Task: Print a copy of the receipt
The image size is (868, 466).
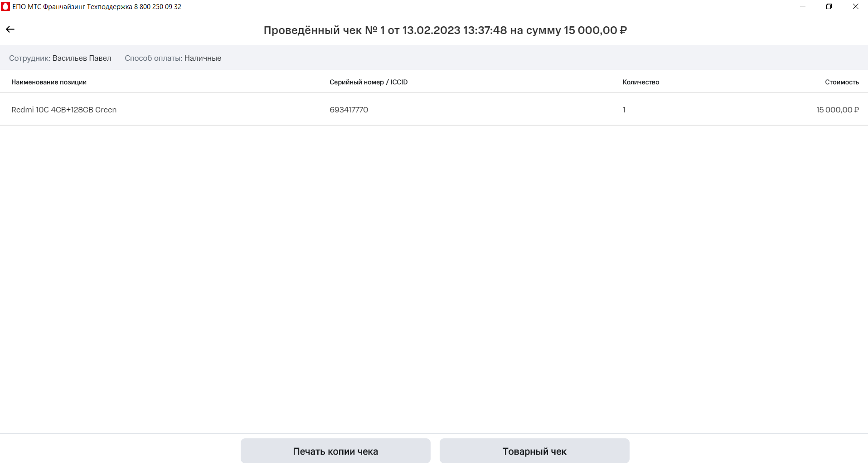Action: [335, 451]
